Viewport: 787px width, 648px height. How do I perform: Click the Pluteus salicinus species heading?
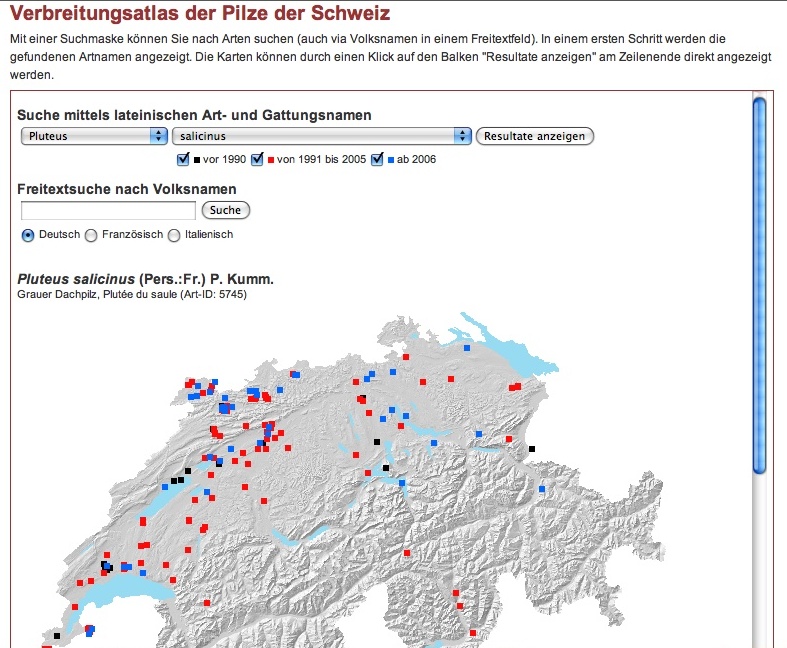[145, 279]
